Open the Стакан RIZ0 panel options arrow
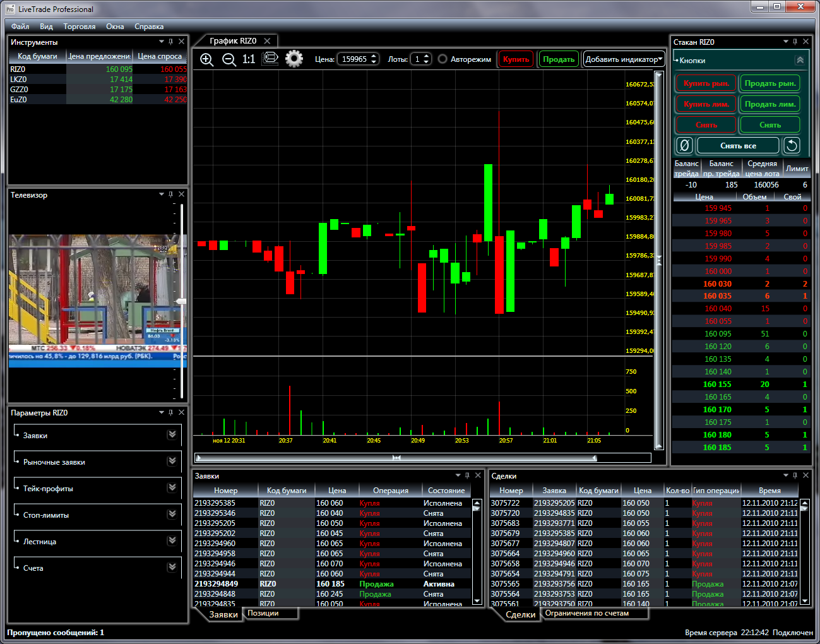Image resolution: width=820 pixels, height=644 pixels. (x=786, y=42)
